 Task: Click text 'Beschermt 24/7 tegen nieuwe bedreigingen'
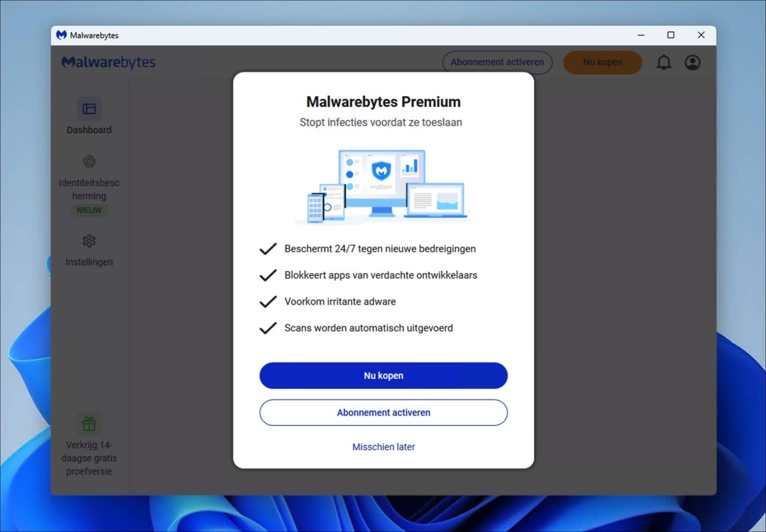pyautogui.click(x=380, y=249)
